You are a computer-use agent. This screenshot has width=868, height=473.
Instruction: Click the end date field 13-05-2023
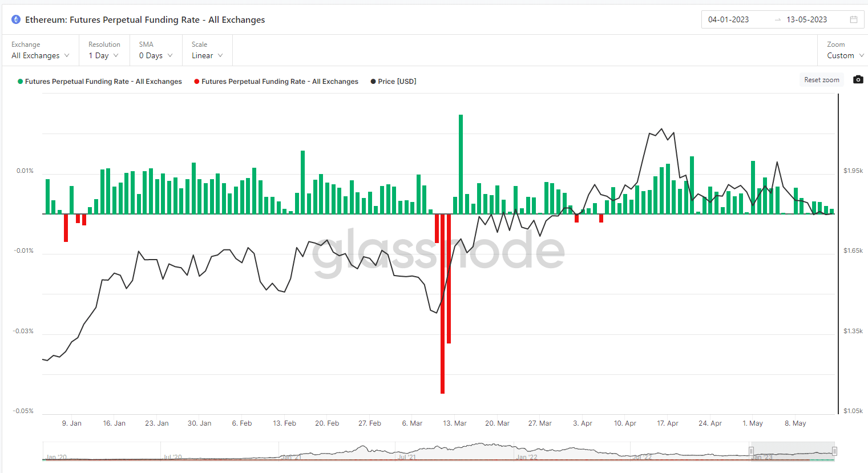click(x=806, y=20)
